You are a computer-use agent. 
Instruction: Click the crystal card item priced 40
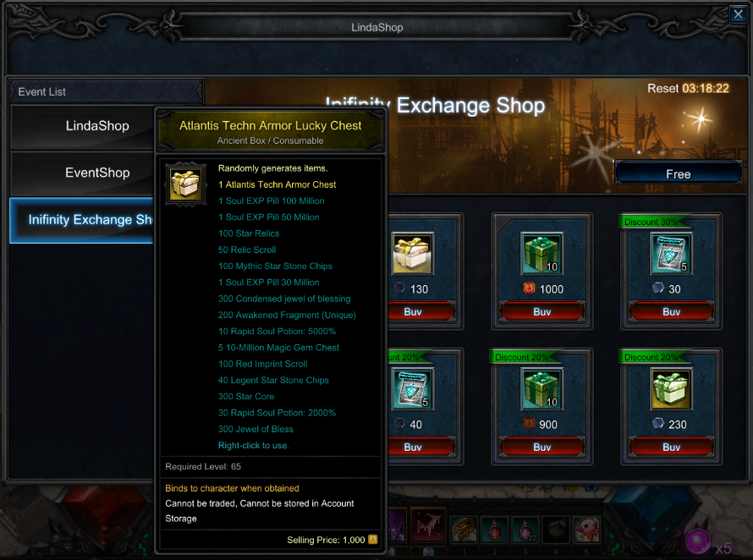click(413, 389)
